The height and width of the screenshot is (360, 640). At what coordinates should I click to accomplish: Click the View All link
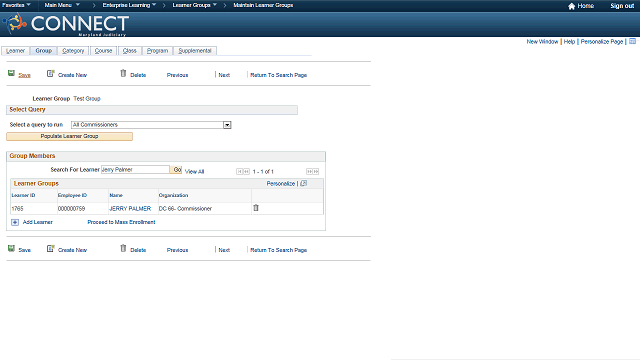(x=194, y=172)
